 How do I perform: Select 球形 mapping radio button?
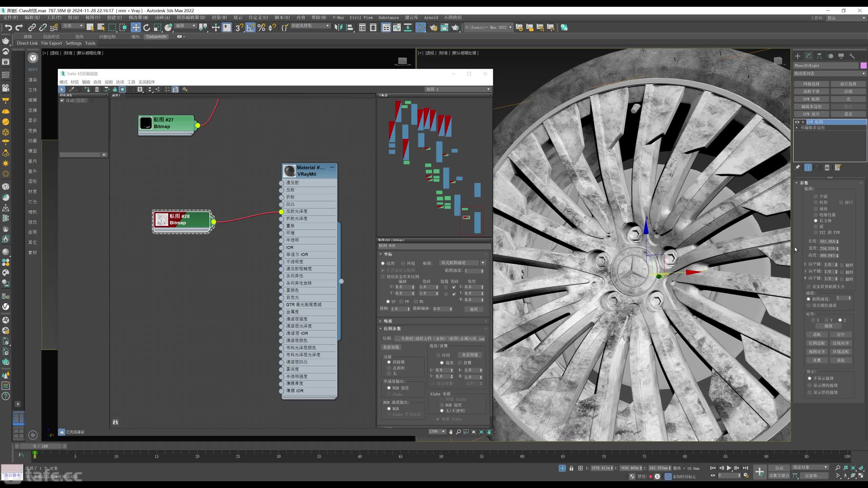(816, 209)
